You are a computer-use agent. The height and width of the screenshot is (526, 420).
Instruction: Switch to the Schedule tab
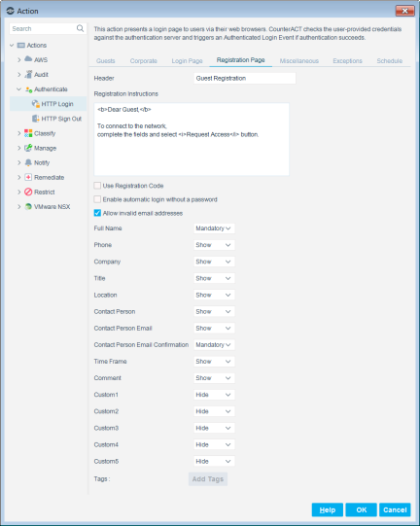pos(390,60)
